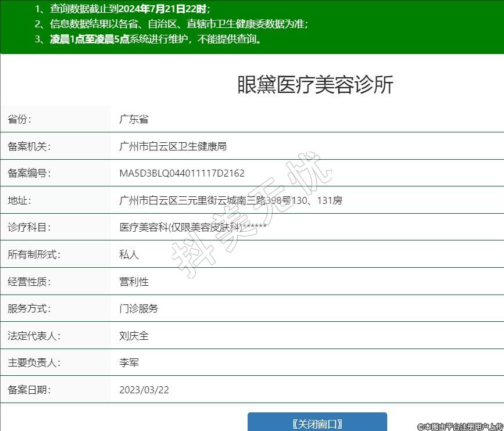Click the province value 广东省
This screenshot has width=504, height=431.
pyautogui.click(x=134, y=119)
